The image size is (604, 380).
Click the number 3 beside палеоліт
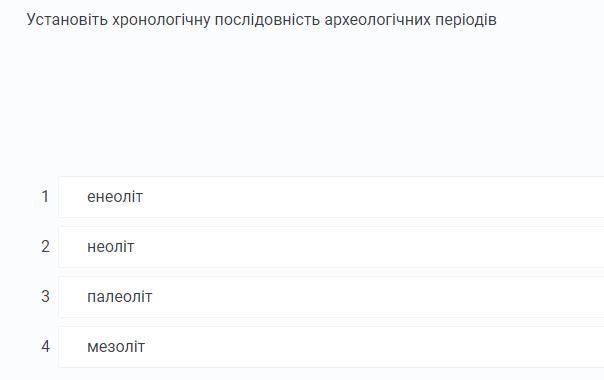tap(45, 296)
